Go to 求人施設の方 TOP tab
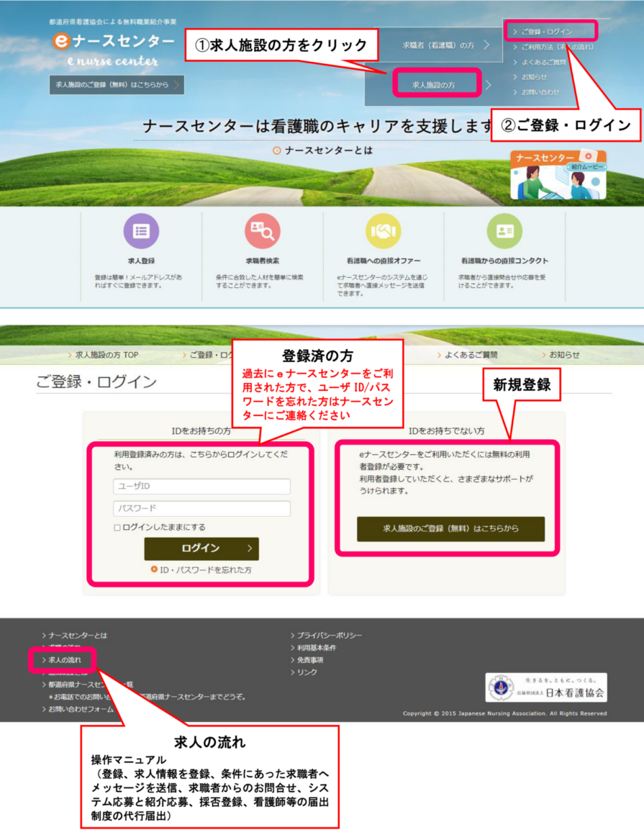Viewport: 644px width, 835px height. 103,355
